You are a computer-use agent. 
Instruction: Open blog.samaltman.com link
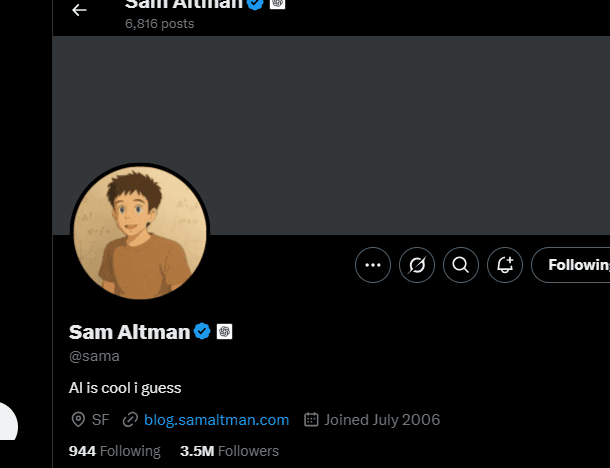click(216, 420)
